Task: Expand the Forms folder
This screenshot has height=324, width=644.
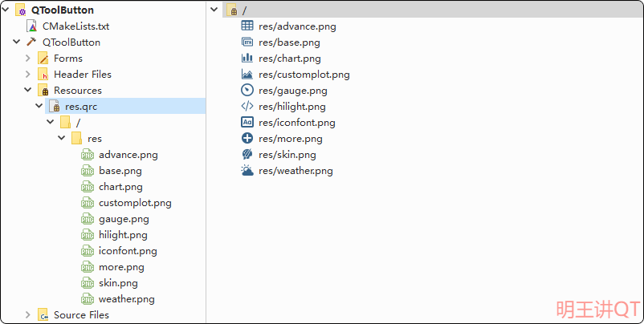Action: pyautogui.click(x=28, y=59)
